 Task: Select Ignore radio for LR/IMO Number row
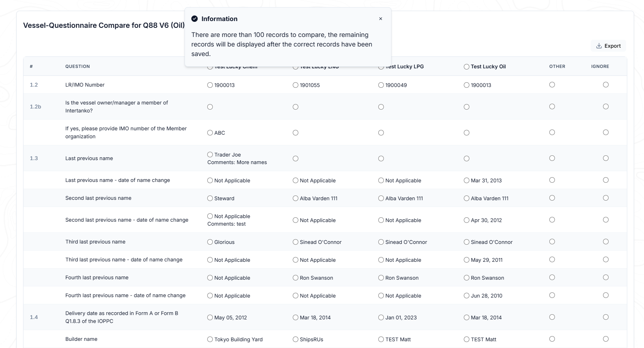606,85
